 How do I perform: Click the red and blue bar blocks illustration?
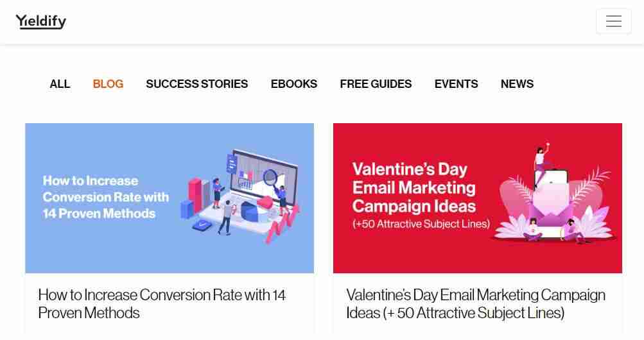point(195,197)
